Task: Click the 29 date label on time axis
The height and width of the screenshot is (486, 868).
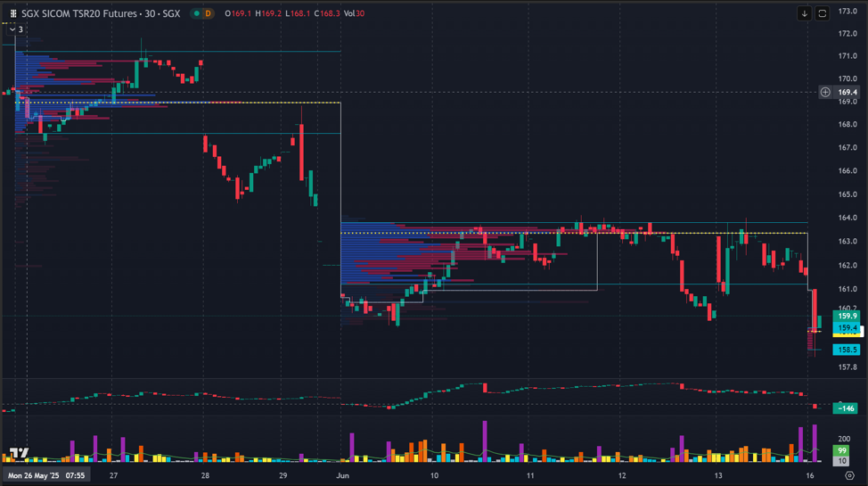Action: coord(283,475)
